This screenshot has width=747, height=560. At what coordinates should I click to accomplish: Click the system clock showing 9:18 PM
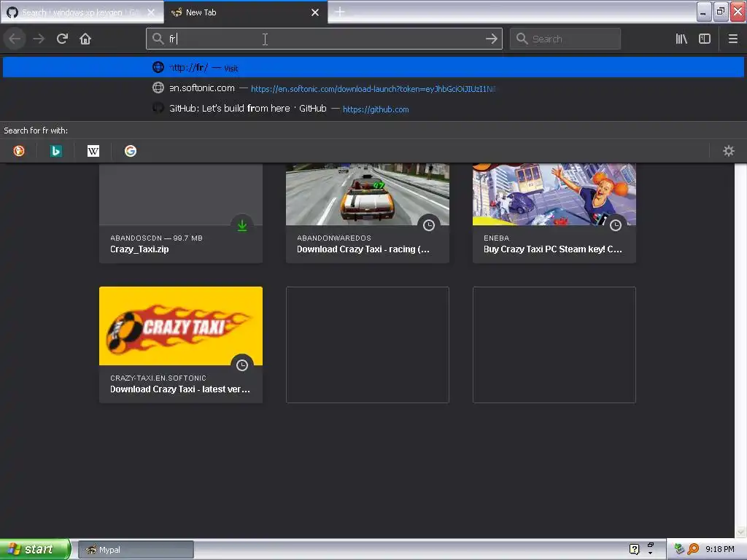(719, 549)
